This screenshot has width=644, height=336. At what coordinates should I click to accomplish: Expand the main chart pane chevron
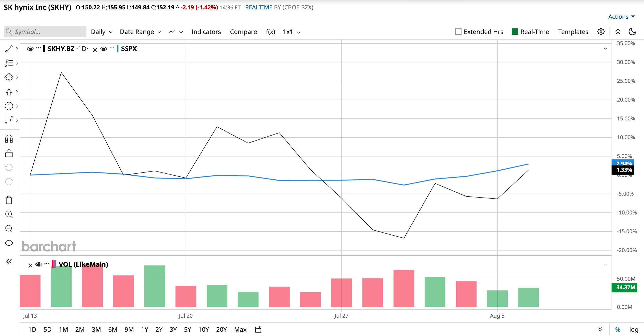pos(605,49)
